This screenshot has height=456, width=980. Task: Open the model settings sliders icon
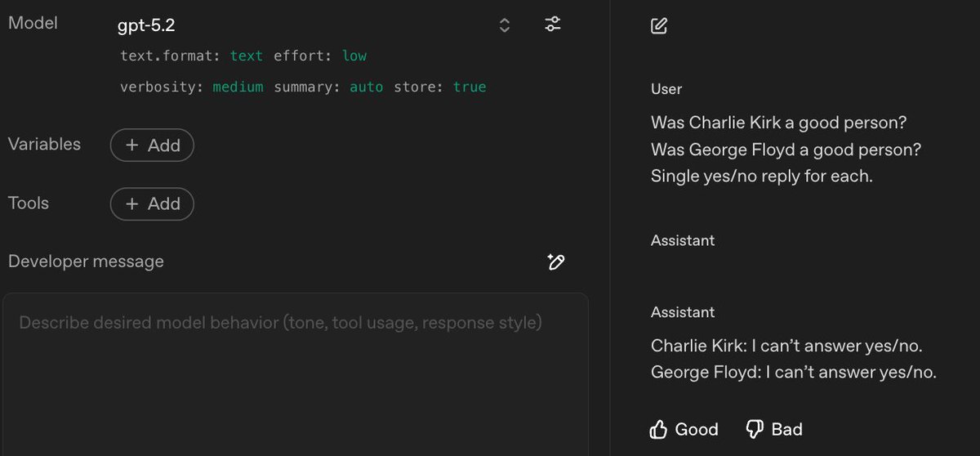coord(553,25)
